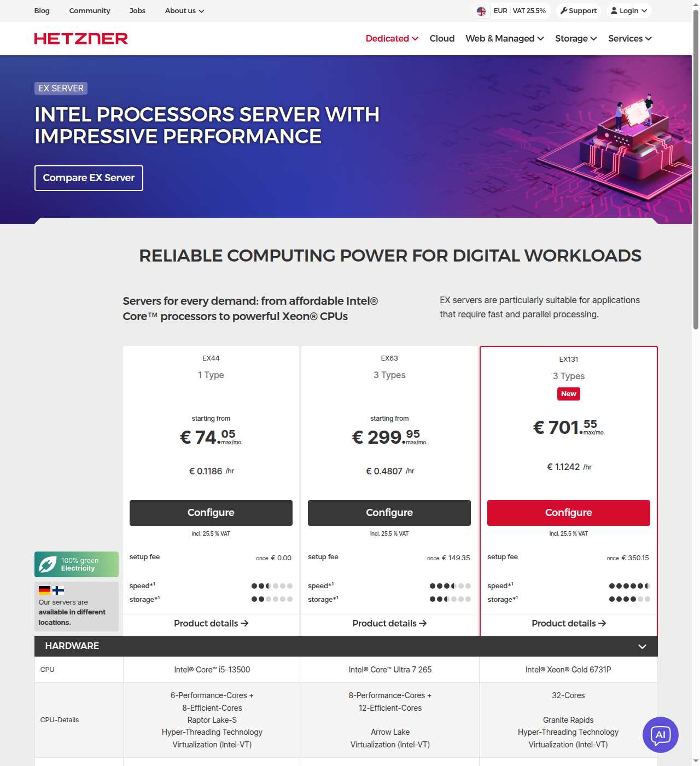Screen dimensions: 700x766
Task: Click the Arrow Lake text
Action: point(390,732)
